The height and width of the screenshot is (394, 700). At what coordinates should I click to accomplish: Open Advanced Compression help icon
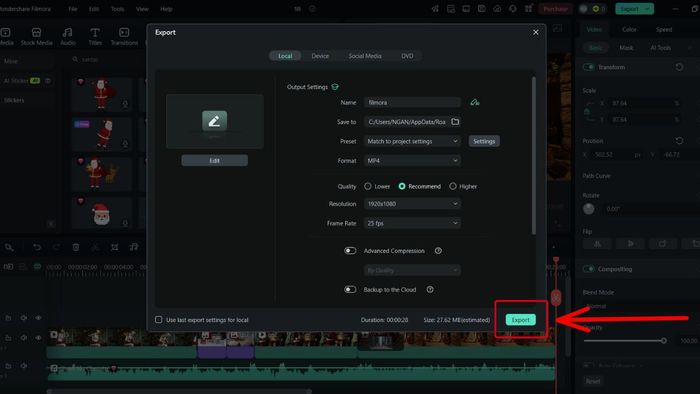(x=438, y=251)
